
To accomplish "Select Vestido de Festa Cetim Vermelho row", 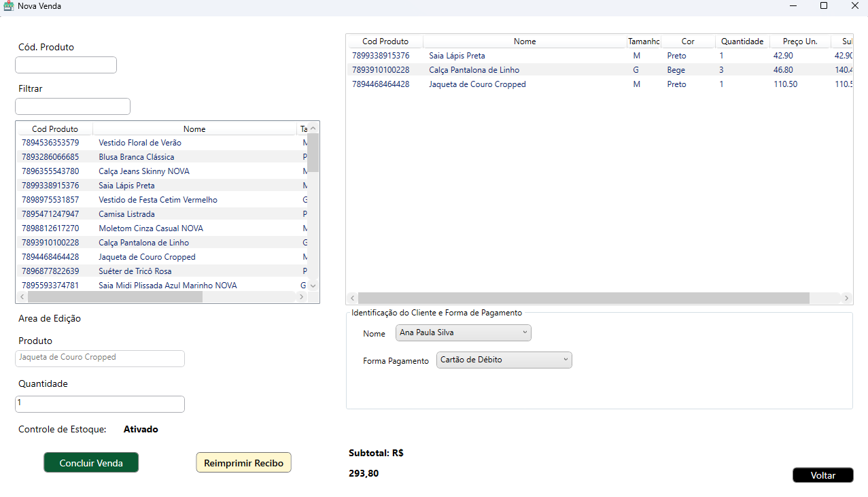I will coord(162,200).
